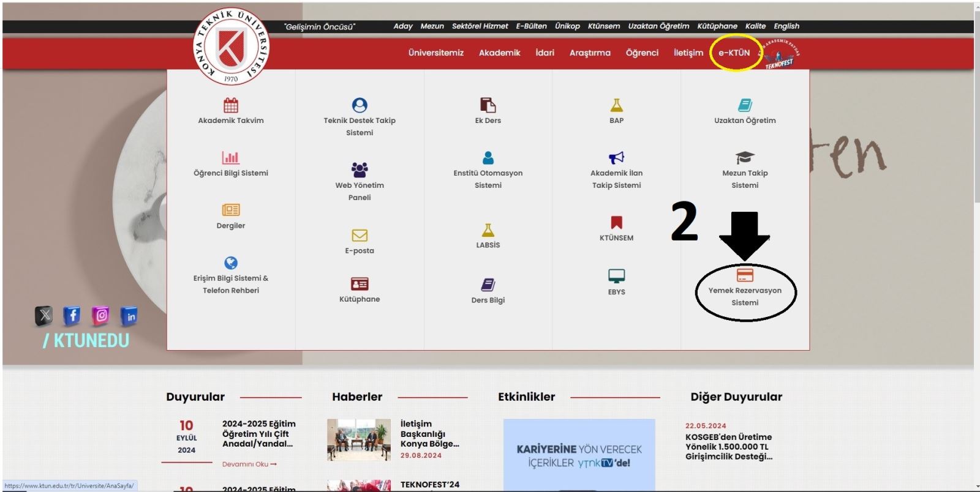This screenshot has width=980, height=492.
Task: Click the Öğrenci Bilgi Sistemi chart icon
Action: coord(231,158)
